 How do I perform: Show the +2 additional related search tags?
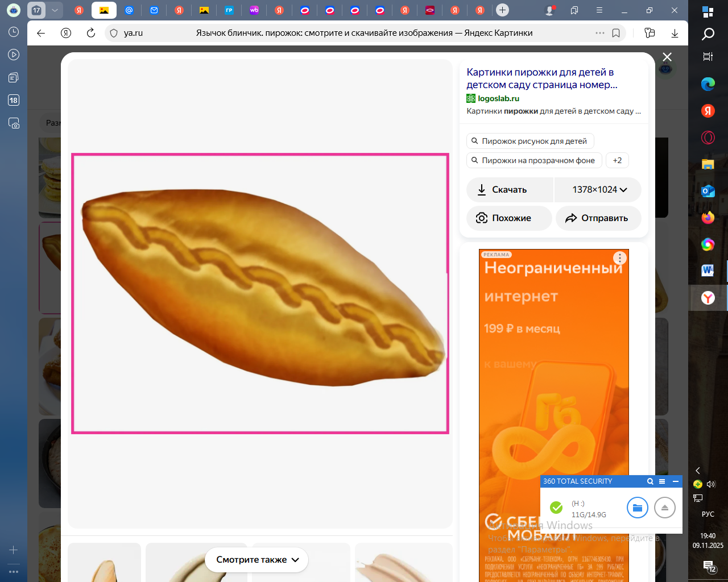point(617,160)
